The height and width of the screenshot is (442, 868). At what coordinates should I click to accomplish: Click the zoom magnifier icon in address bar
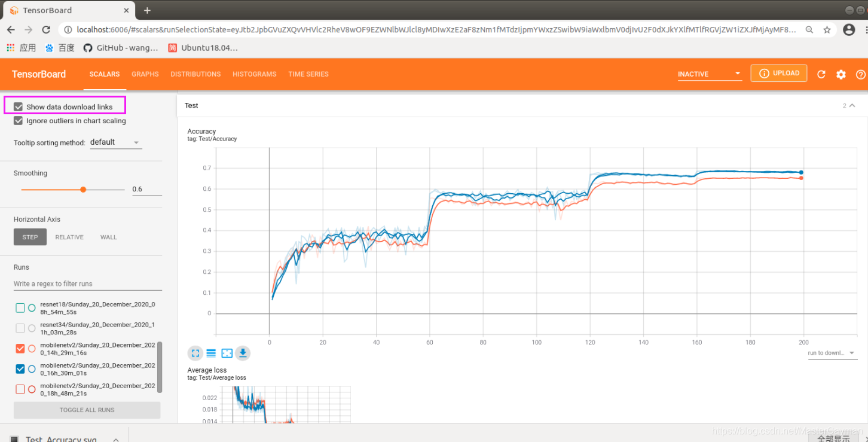[x=809, y=29]
